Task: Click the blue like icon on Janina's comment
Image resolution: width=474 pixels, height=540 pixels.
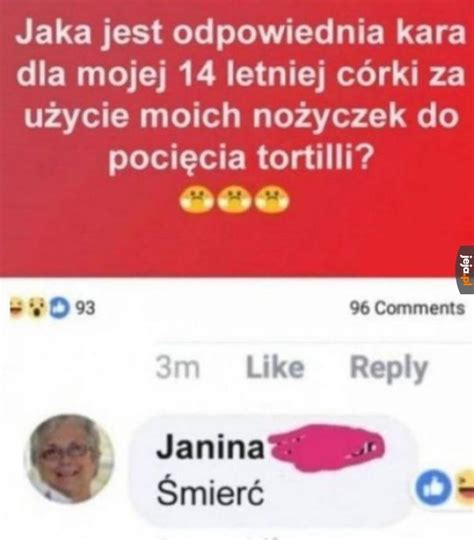Action: (433, 488)
